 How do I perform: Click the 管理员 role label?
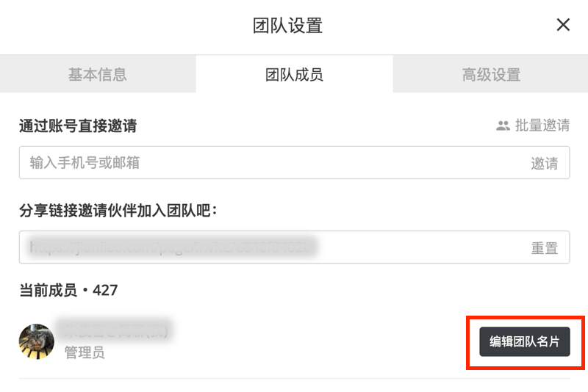tap(85, 353)
